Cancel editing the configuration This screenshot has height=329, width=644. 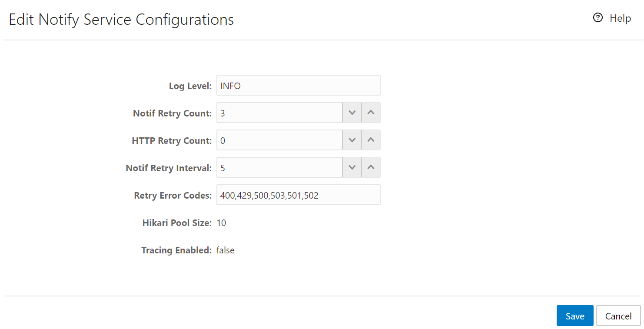click(618, 316)
